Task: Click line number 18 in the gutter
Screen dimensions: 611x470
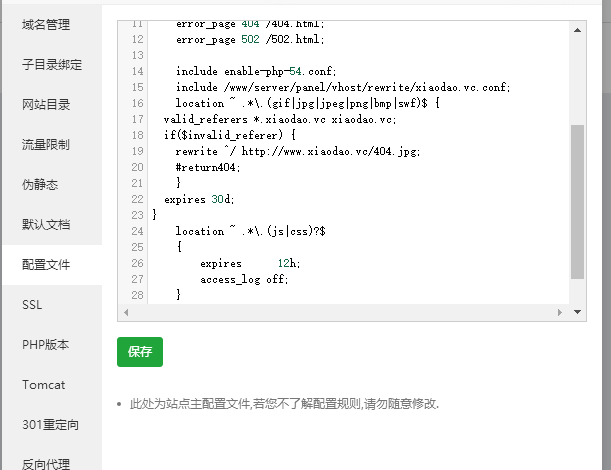Action: coord(136,135)
